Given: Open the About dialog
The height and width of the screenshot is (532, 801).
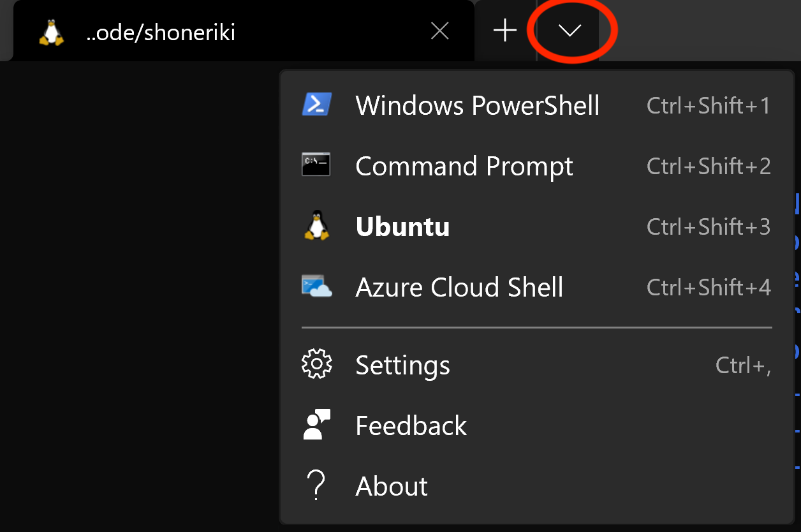Looking at the screenshot, I should pos(391,485).
